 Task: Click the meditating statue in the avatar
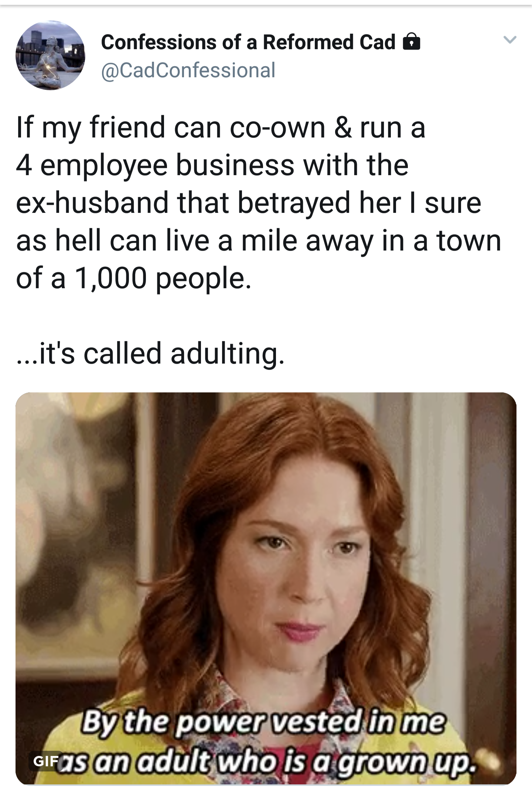click(x=50, y=63)
